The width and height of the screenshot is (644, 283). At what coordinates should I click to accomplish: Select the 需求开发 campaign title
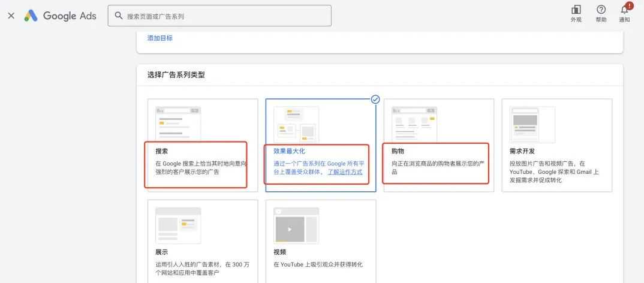[522, 151]
